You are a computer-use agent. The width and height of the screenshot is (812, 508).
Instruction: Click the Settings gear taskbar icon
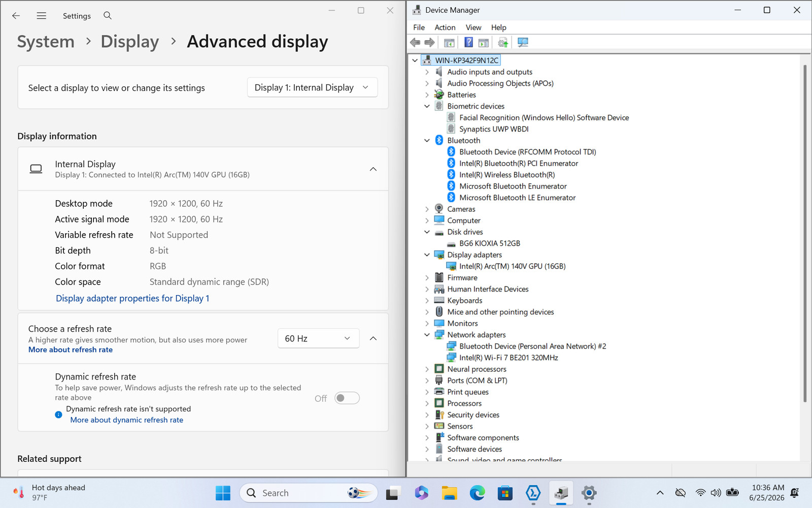click(x=589, y=493)
